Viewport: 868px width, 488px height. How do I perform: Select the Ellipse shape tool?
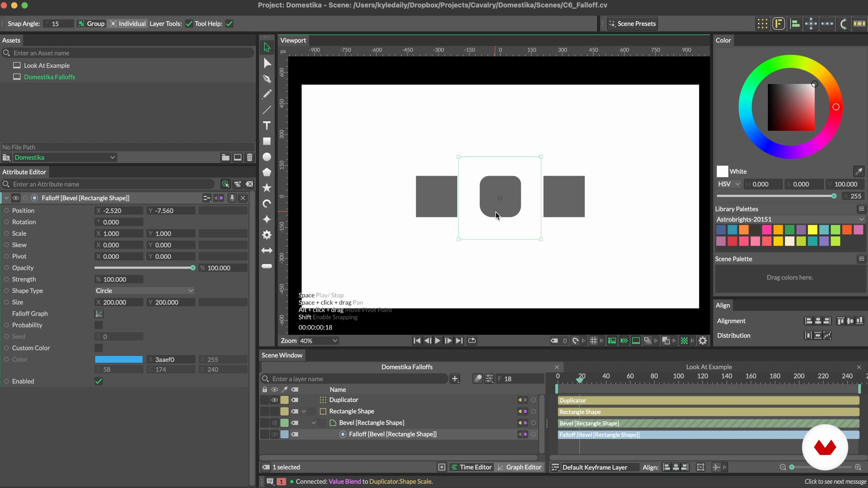267,157
